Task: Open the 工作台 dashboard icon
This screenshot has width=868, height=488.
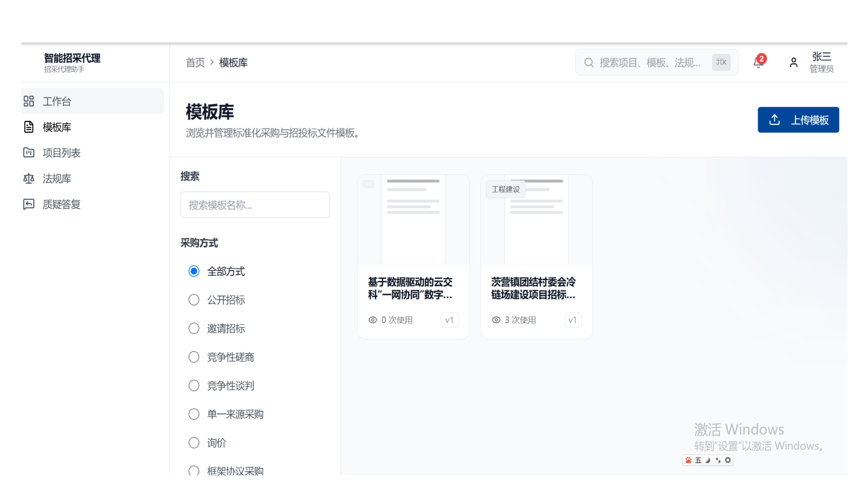Action: pyautogui.click(x=29, y=101)
